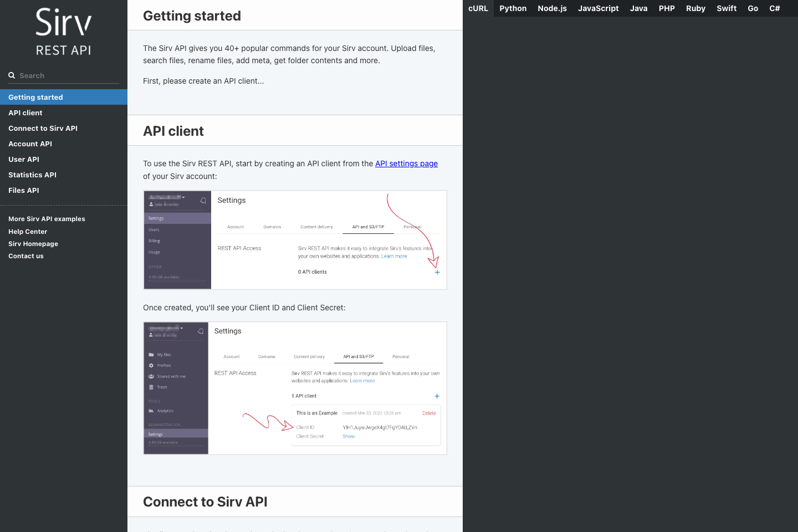Viewport: 798px width, 532px height.
Task: Select the Trash bin icon
Action: click(151, 387)
